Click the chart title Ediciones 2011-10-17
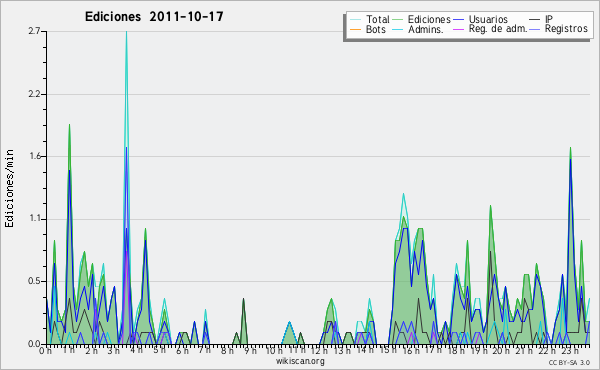The width and height of the screenshot is (600, 370). [154, 17]
